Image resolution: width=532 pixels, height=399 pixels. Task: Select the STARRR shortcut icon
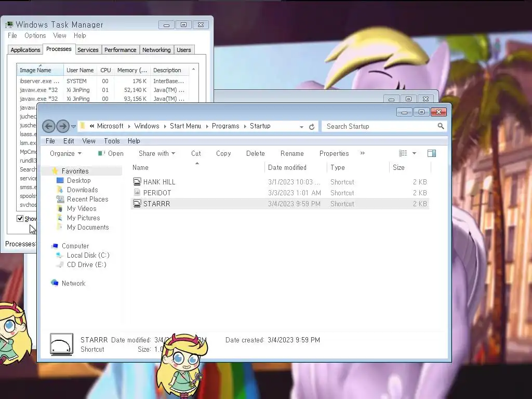(x=137, y=203)
